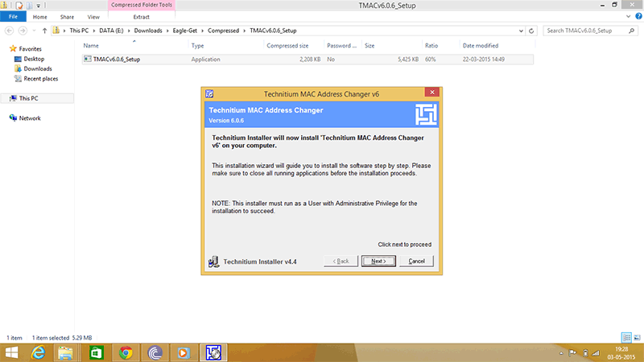Open File Explorer taskbar icon
This screenshot has height=362, width=644.
[66, 352]
